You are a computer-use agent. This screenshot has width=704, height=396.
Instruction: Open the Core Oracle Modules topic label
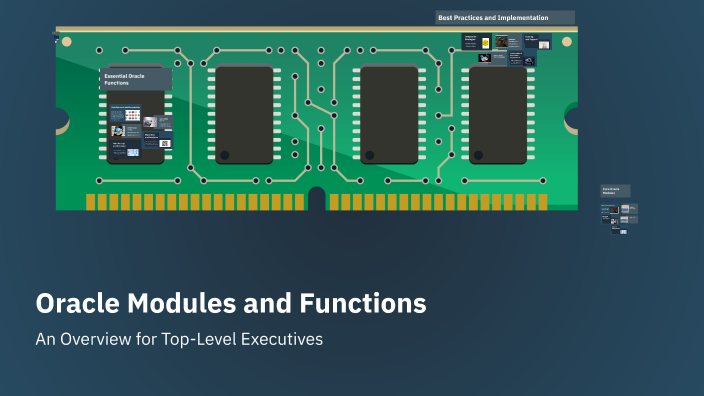(x=615, y=191)
